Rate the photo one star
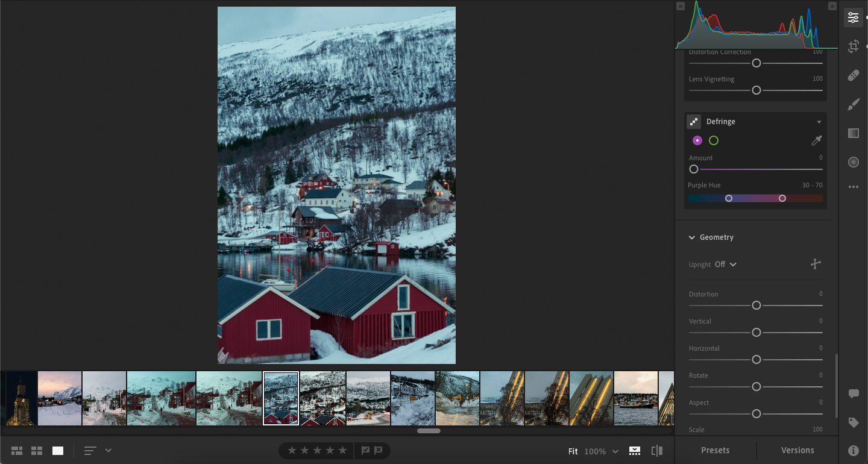The image size is (868, 464). pyautogui.click(x=292, y=450)
